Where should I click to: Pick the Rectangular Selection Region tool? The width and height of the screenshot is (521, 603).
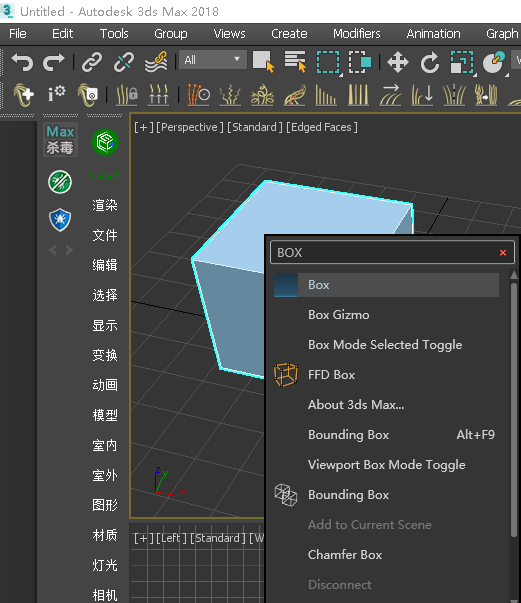click(x=328, y=62)
